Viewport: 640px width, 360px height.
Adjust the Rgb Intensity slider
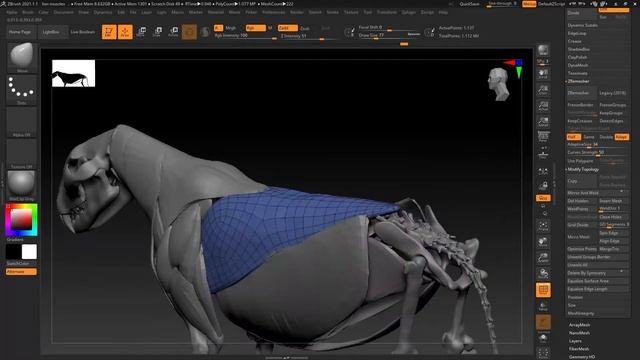[x=246, y=36]
